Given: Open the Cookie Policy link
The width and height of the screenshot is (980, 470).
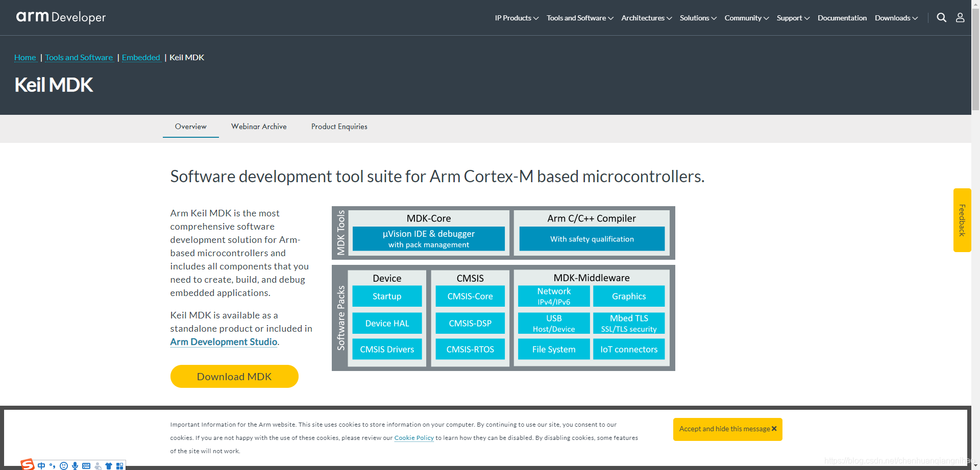Looking at the screenshot, I should click(414, 438).
